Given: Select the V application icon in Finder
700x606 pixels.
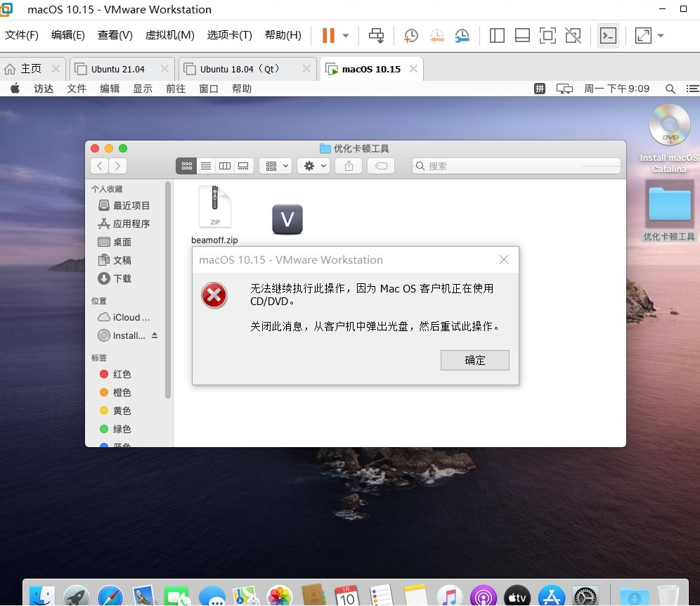Looking at the screenshot, I should click(287, 219).
